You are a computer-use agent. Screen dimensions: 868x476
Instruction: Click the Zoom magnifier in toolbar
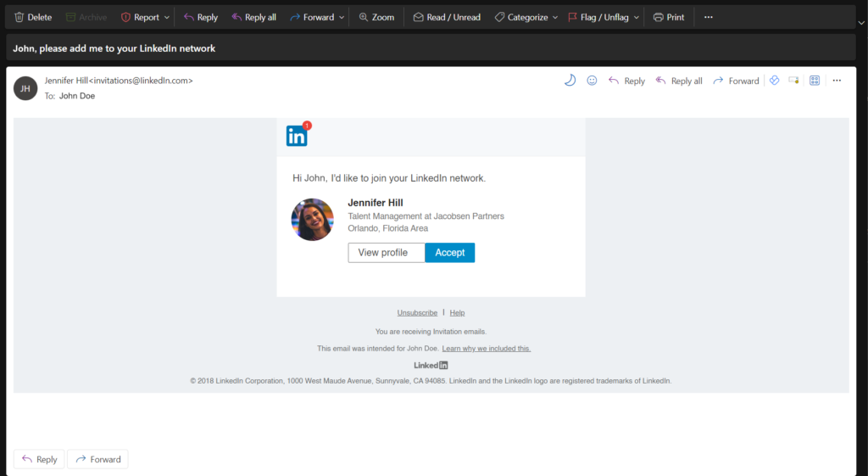[x=364, y=17]
